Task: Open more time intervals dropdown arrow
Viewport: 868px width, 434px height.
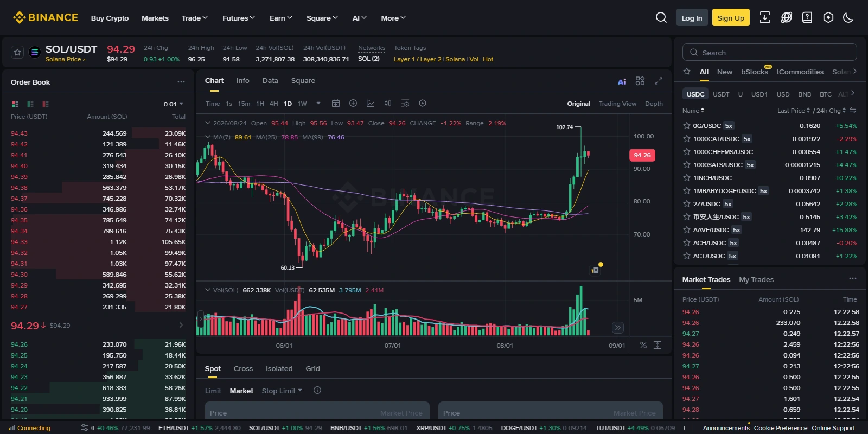Action: (x=318, y=103)
